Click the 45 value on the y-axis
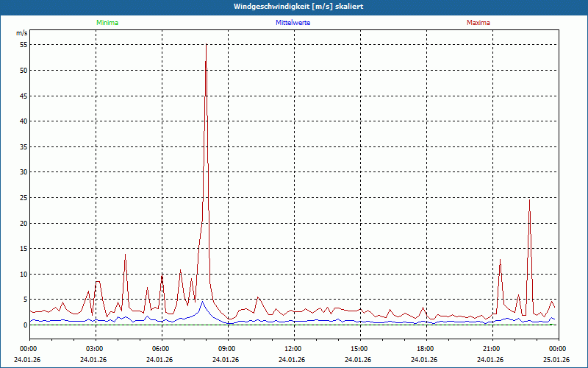Viewport: 588px width, 368px height. (24, 96)
